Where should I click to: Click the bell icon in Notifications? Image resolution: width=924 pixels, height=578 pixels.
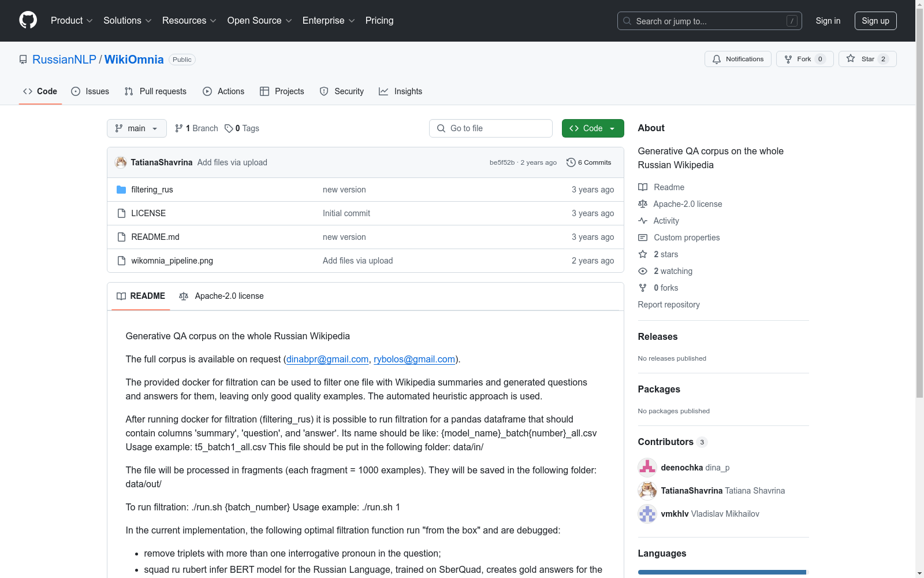click(717, 59)
